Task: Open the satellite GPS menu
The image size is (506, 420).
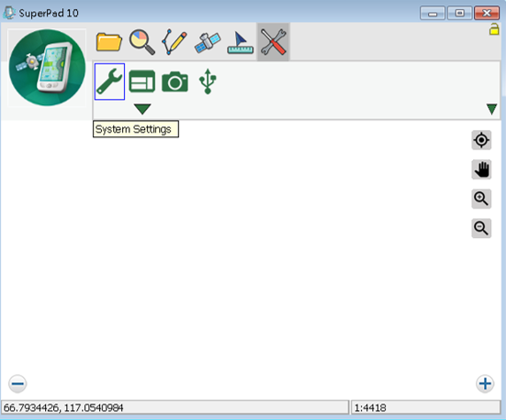Action: coord(208,42)
